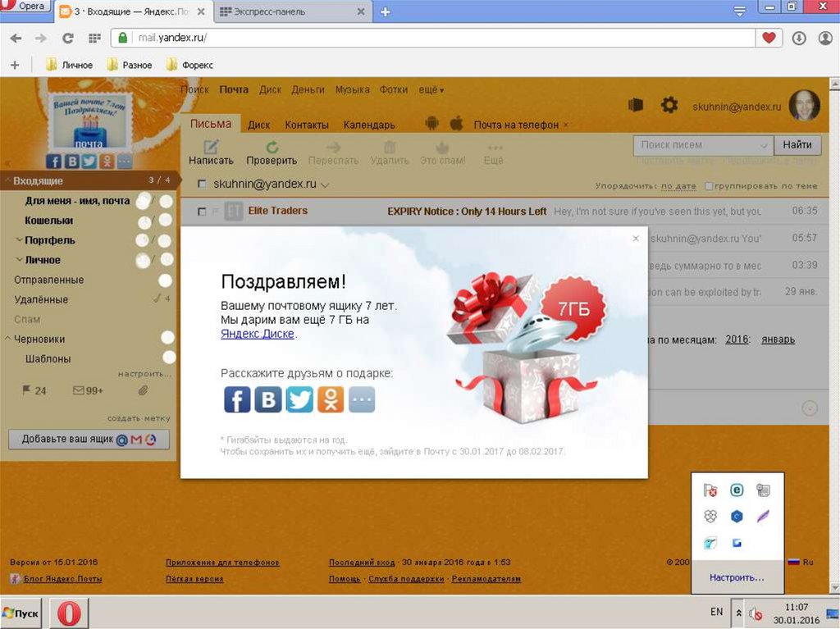The image size is (840, 629).
Task: Close the congratulations popup
Action: 636,239
